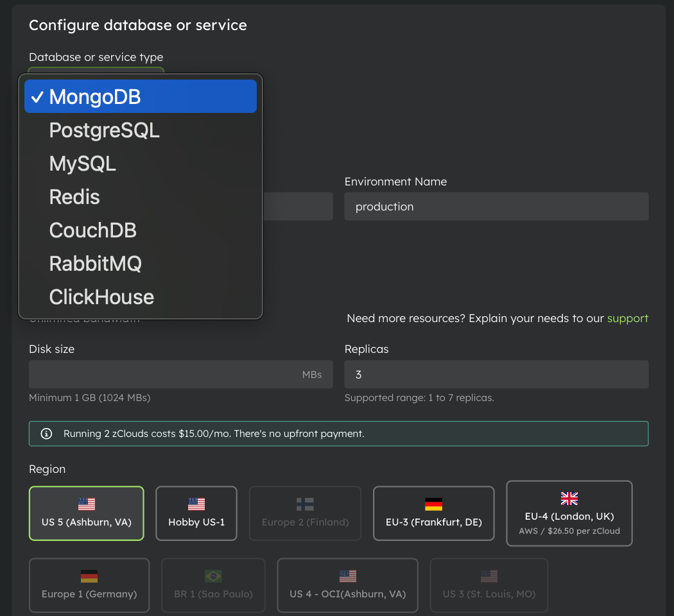
Task: Choose EU-4 (London, UK) region
Action: click(x=569, y=513)
